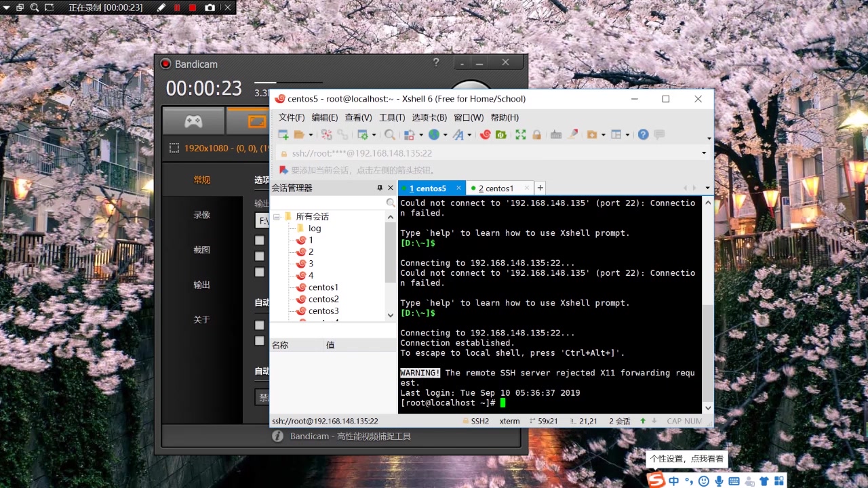868x488 pixels.
Task: Click the globe encoding icon in Xshell toolbar
Action: pyautogui.click(x=434, y=134)
